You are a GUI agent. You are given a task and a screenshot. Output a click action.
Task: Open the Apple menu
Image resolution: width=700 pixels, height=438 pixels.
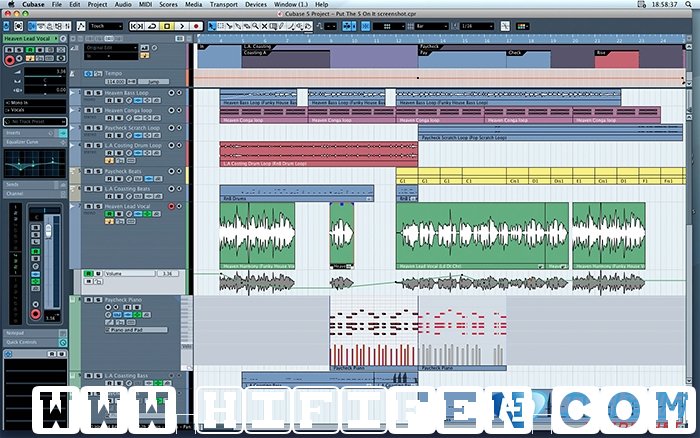(11, 4)
